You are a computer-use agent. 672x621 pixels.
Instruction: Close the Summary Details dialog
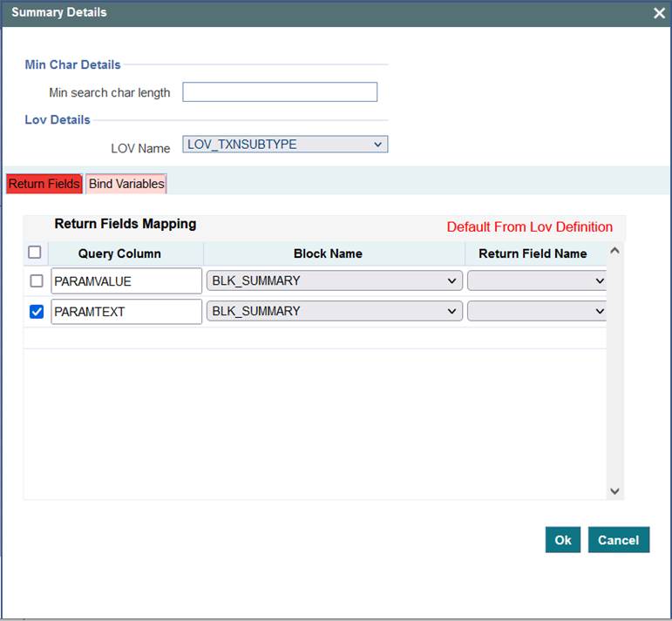pos(659,13)
